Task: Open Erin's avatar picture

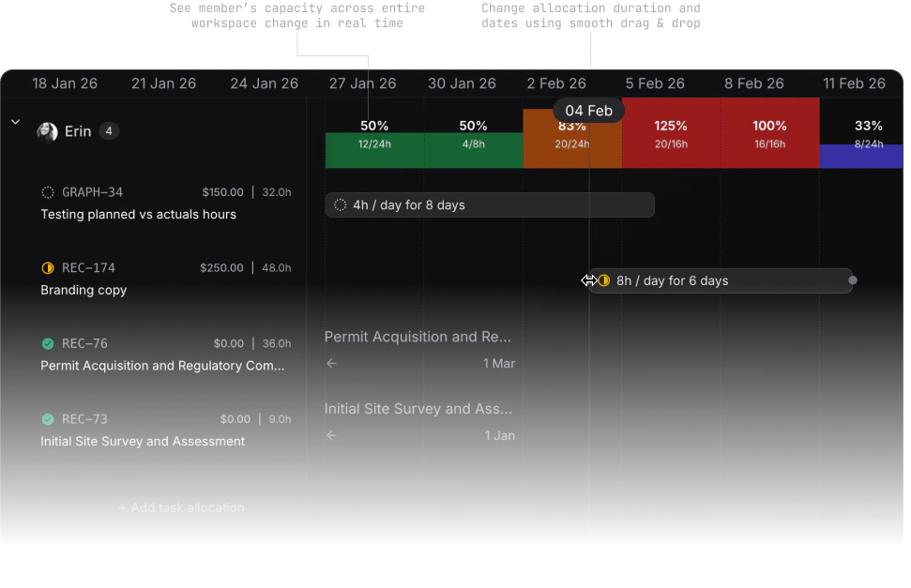Action: point(48,130)
